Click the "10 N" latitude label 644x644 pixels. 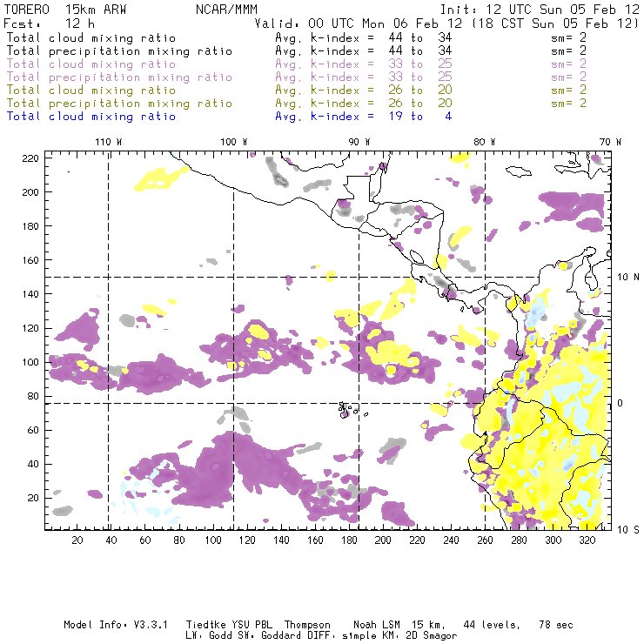628,278
